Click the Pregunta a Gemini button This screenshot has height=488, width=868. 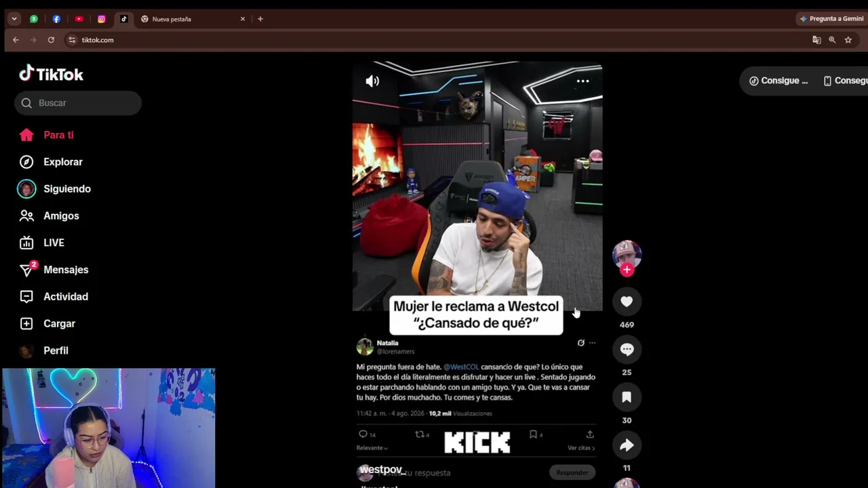tap(832, 19)
